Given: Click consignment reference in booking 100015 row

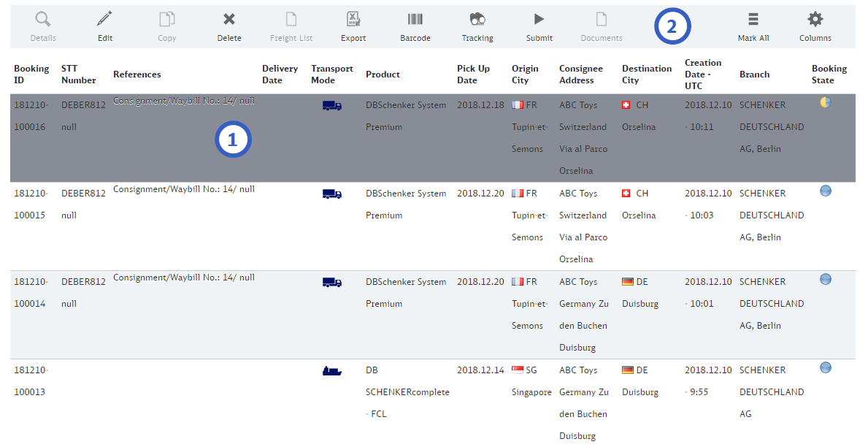Looking at the screenshot, I should click(184, 189).
